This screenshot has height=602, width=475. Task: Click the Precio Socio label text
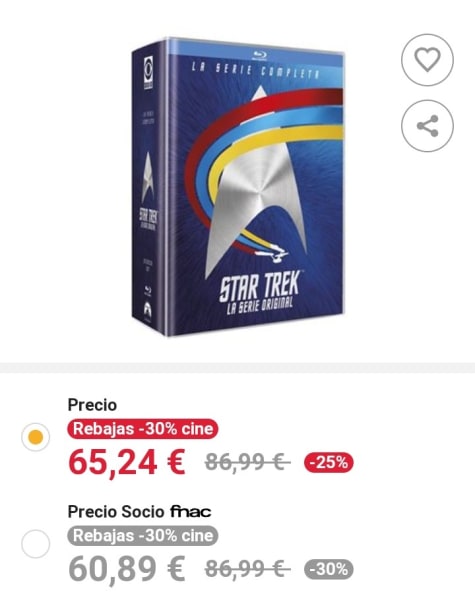(x=116, y=512)
